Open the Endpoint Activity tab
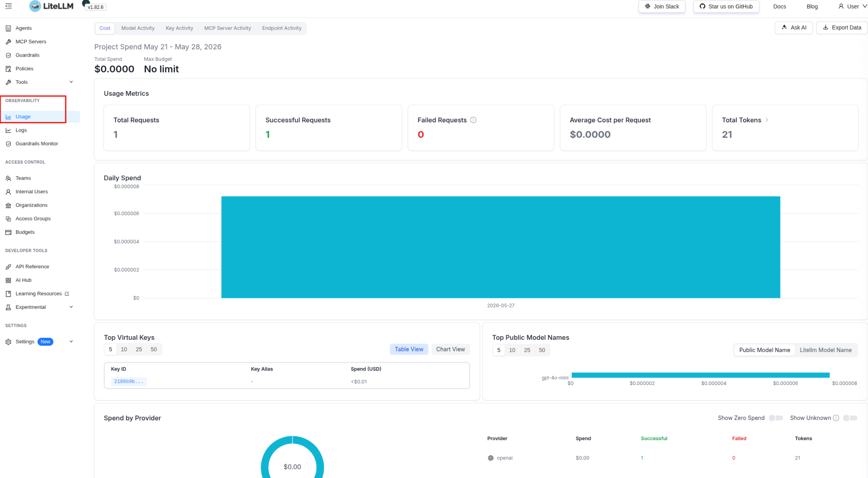This screenshot has width=868, height=478. pyautogui.click(x=282, y=28)
